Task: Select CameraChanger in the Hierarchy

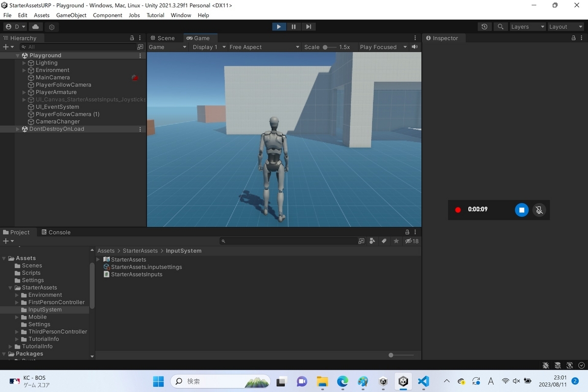Action: [x=57, y=122]
